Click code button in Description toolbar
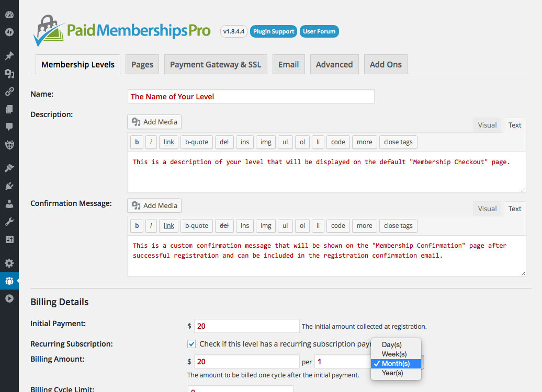542x392 pixels. pos(338,142)
